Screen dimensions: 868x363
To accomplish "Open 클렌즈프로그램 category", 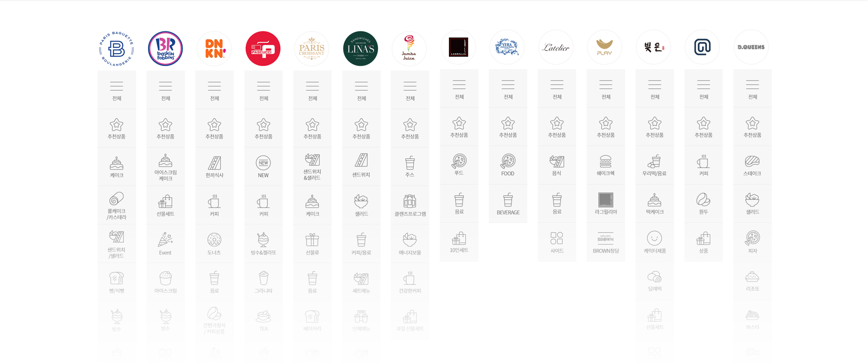I will pyautogui.click(x=410, y=206).
